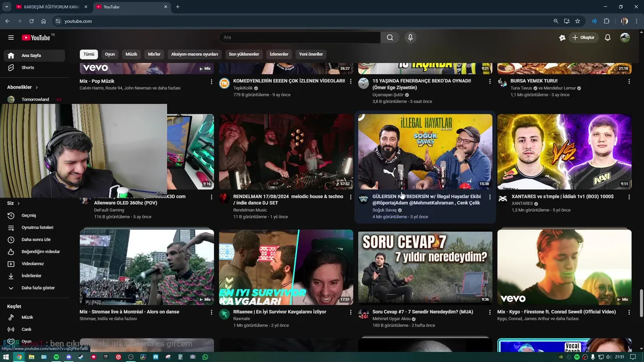Viewport: 644px width, 362px height.
Task: Open Beğendiğim videolar liked videos
Action: (x=34, y=251)
